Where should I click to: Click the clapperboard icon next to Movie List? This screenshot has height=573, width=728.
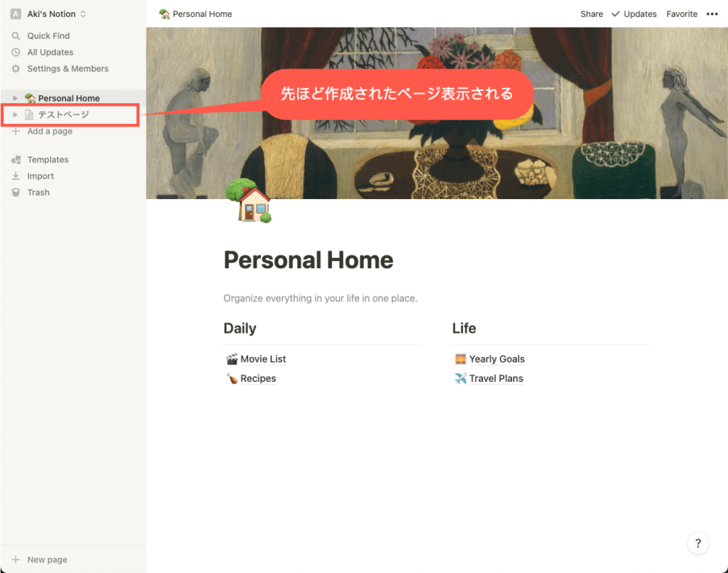pyautogui.click(x=232, y=360)
